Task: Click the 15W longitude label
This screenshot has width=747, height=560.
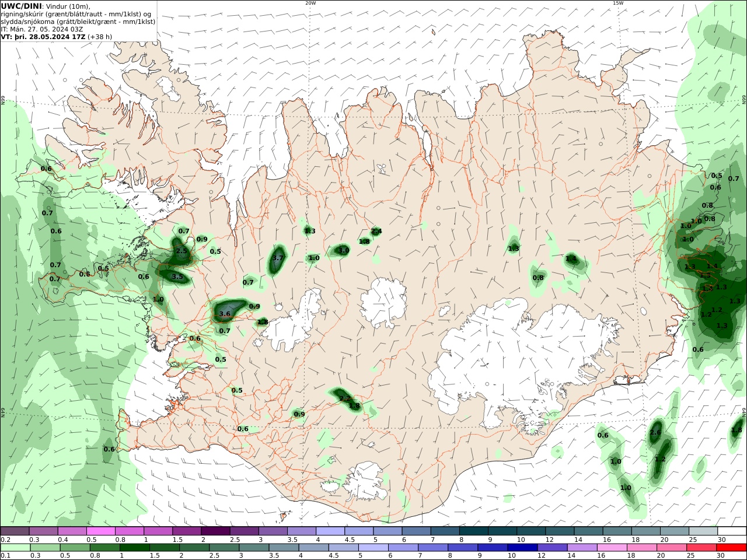Action: tap(618, 3)
